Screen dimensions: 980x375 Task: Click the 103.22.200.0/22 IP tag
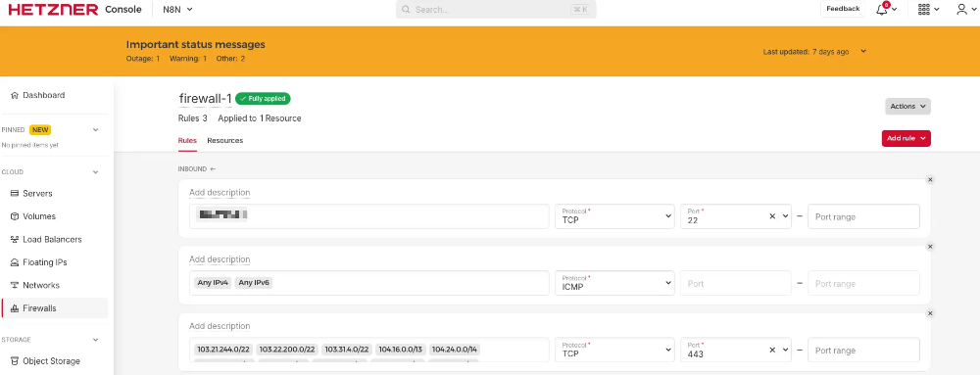click(x=287, y=350)
